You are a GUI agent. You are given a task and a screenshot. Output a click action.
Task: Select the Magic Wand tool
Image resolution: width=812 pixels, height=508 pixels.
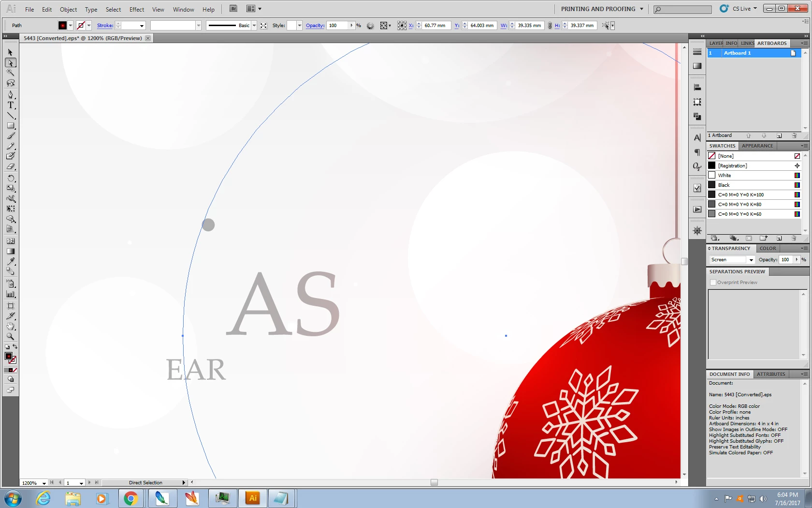tap(10, 73)
